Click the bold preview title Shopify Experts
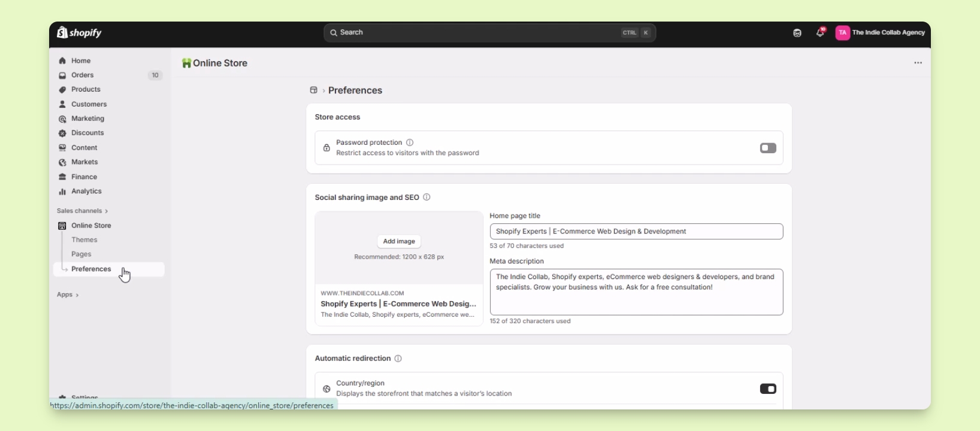980x431 pixels. point(398,304)
